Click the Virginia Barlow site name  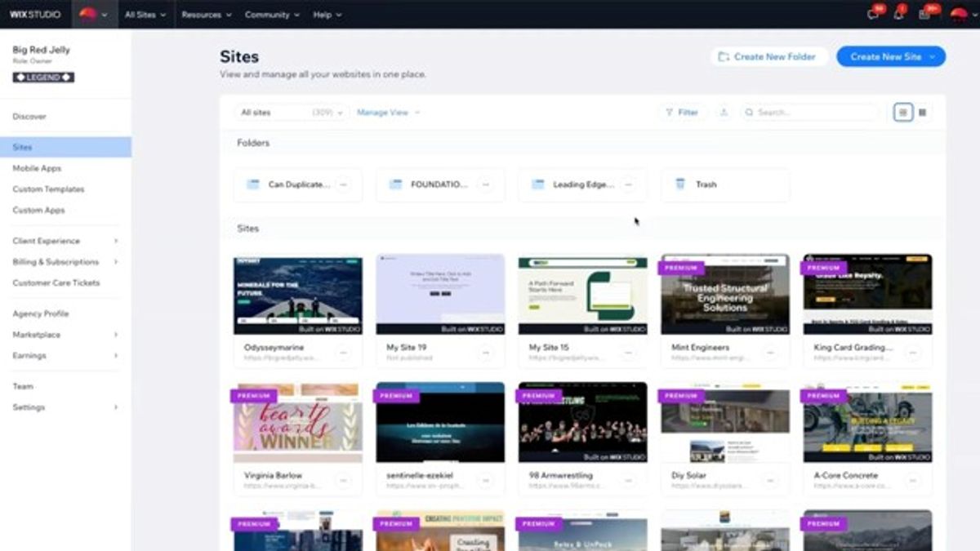(273, 475)
